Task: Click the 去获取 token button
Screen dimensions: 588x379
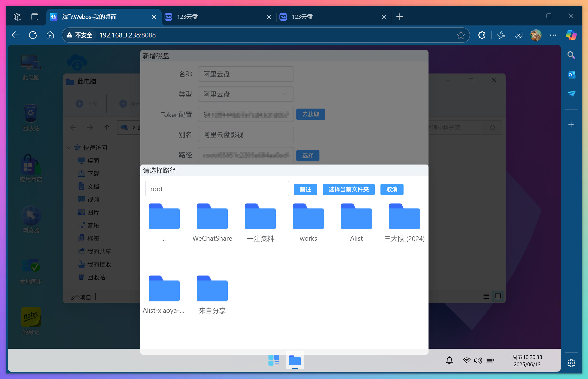Action: coord(311,114)
